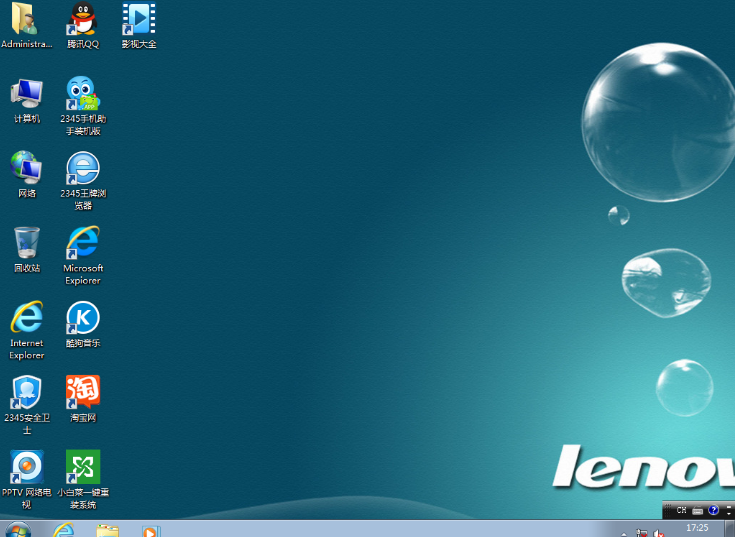Open language bar help question mark
Image resolution: width=738 pixels, height=537 pixels.
coord(714,510)
